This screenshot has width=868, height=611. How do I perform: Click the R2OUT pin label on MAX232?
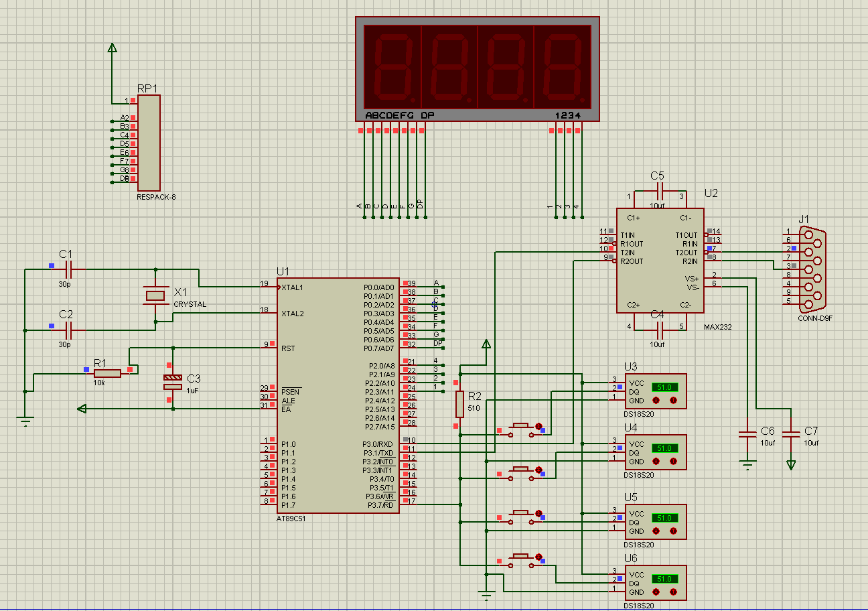point(632,261)
